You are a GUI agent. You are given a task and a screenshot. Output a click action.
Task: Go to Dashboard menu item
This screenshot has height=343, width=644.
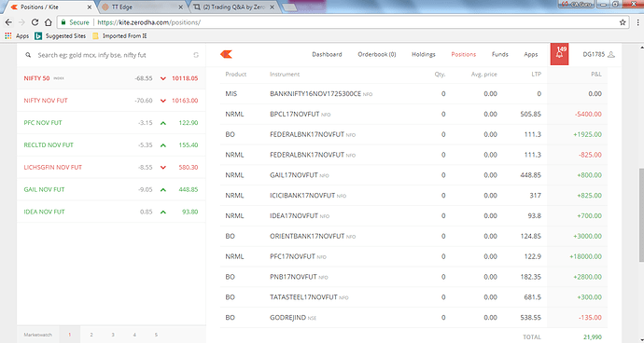click(327, 54)
